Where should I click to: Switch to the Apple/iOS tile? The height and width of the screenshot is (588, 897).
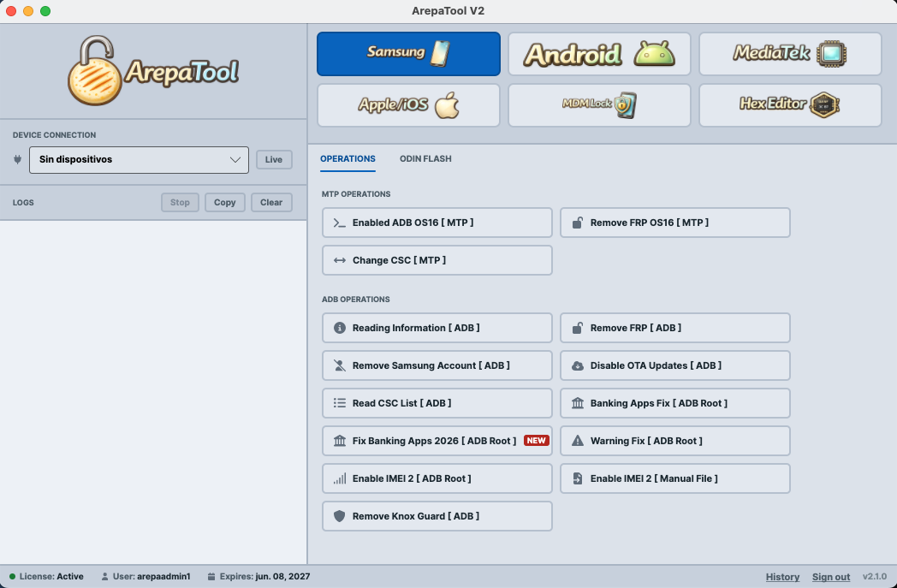click(408, 105)
